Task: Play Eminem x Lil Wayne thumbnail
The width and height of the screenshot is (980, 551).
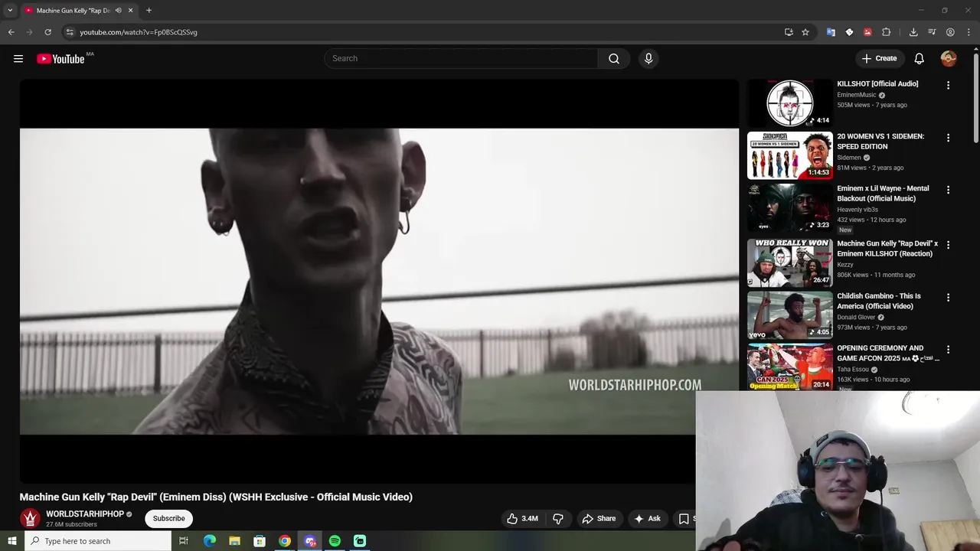Action: [x=790, y=207]
